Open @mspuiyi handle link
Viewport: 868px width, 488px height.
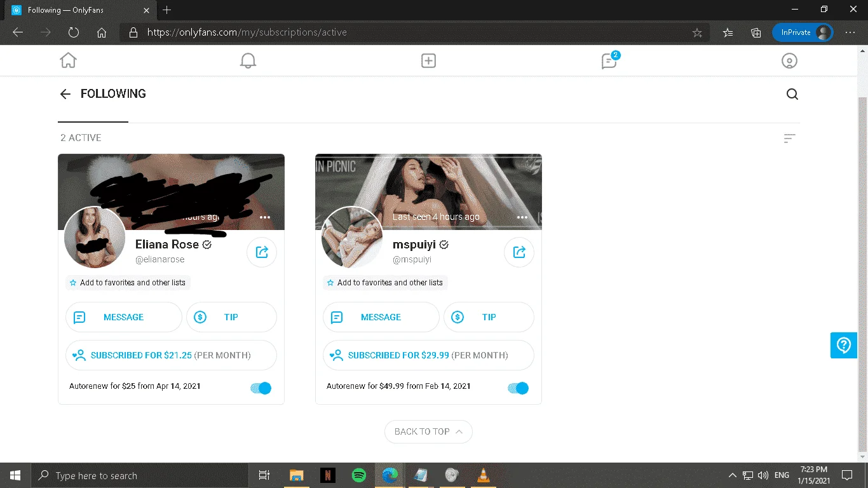[412, 260]
